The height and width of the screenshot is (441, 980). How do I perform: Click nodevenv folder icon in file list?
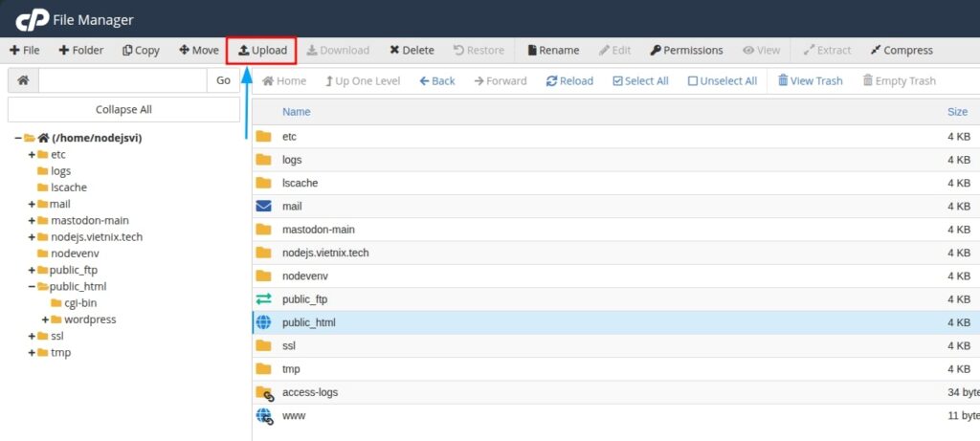[264, 276]
